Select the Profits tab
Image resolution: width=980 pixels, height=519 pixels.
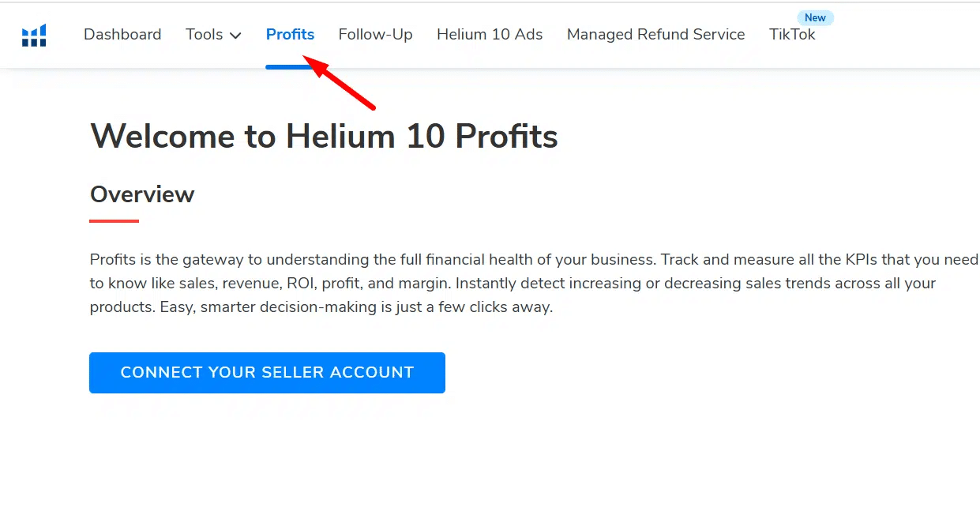[290, 35]
